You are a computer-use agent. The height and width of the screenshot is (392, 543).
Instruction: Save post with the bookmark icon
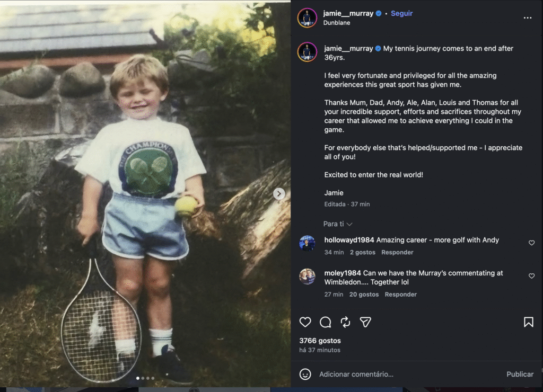(528, 322)
